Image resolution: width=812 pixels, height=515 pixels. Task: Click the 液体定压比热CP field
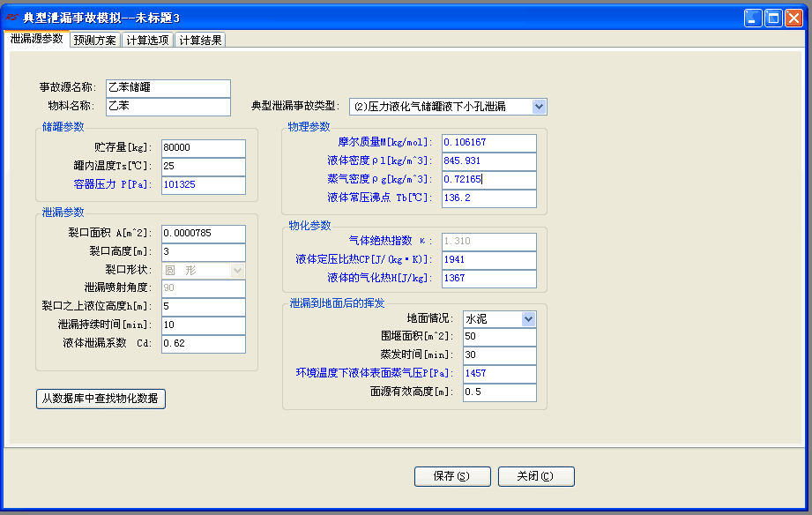point(488,260)
